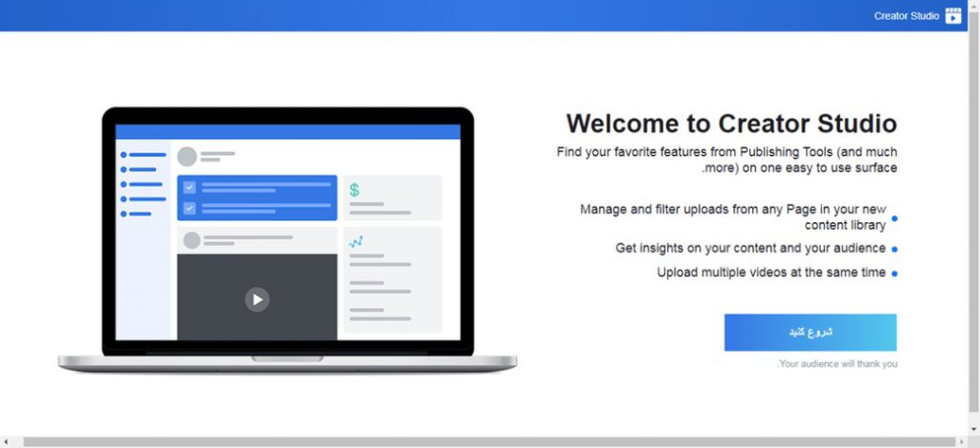Click the horizontal scrollbar track
The image size is (980, 448).
(489, 442)
